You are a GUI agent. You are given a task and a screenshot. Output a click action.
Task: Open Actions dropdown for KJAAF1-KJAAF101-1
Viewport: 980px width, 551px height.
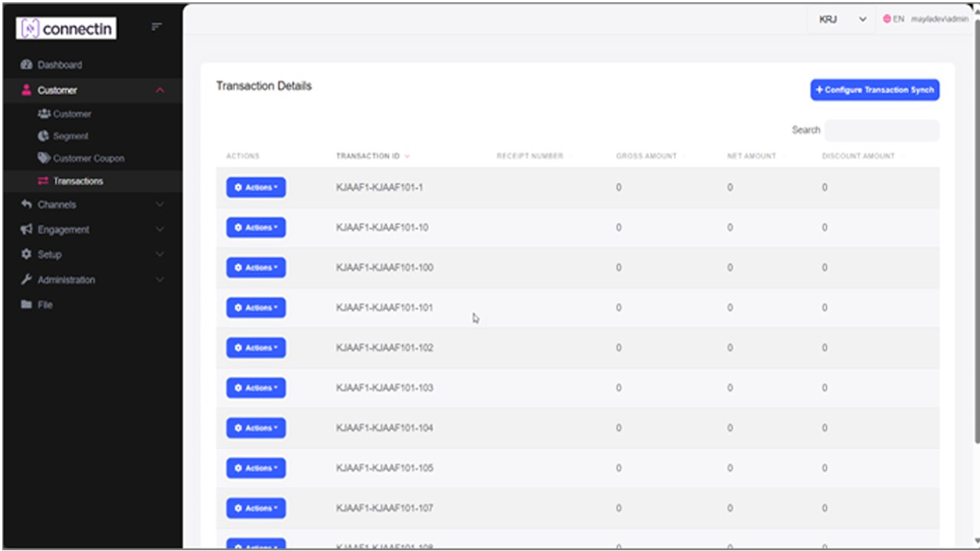point(256,187)
